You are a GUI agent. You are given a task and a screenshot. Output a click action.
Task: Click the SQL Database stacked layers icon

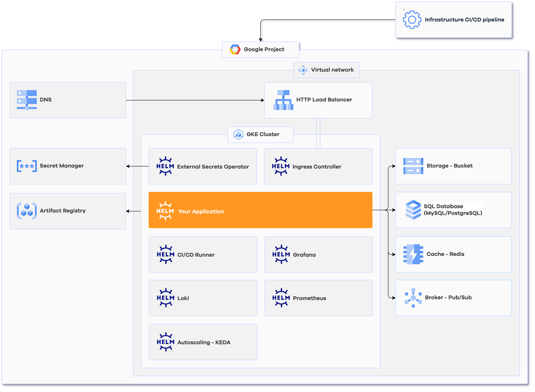[x=413, y=210]
